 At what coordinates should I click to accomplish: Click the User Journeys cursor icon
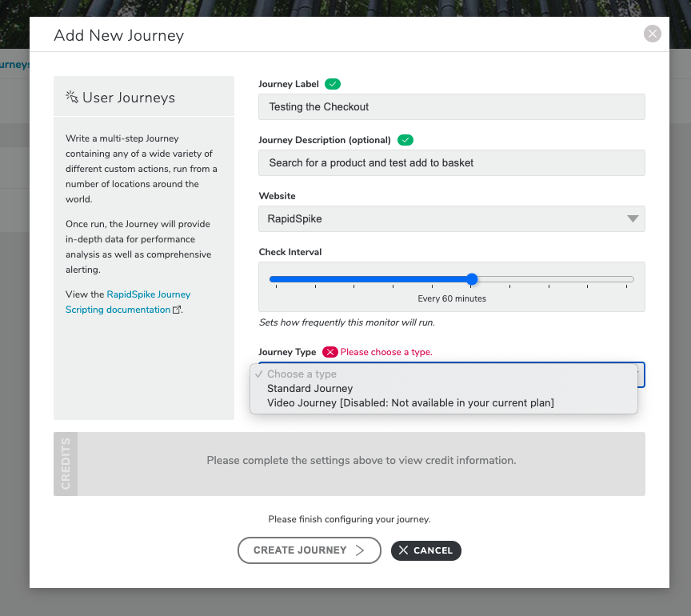click(72, 97)
